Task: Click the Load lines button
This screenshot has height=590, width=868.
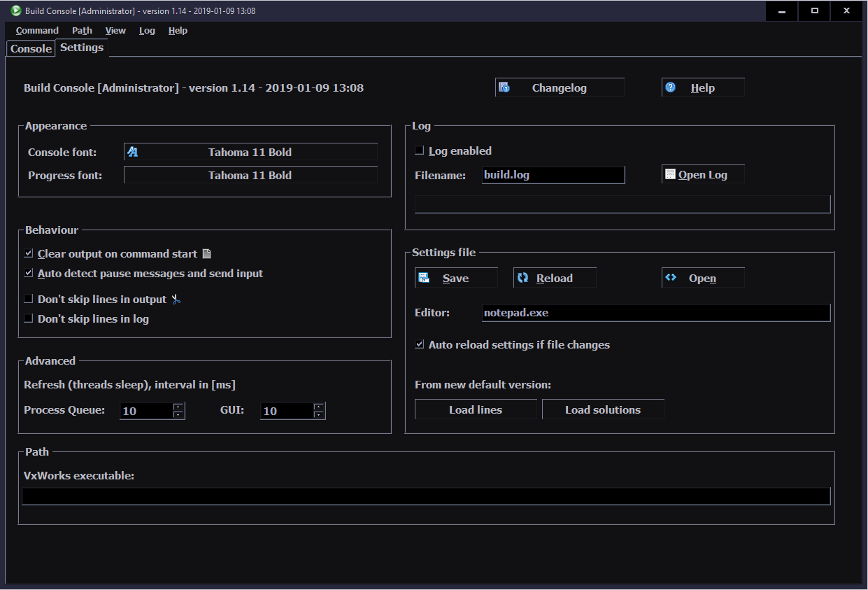Action: click(476, 409)
